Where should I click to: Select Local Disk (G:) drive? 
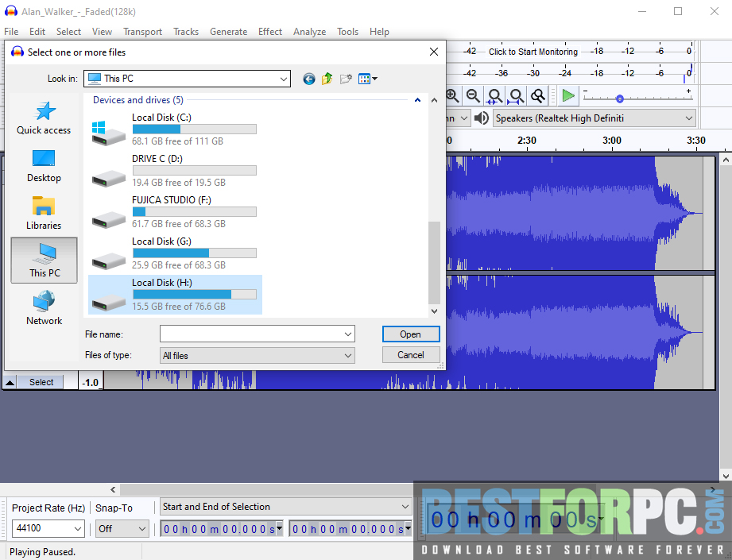(x=175, y=253)
